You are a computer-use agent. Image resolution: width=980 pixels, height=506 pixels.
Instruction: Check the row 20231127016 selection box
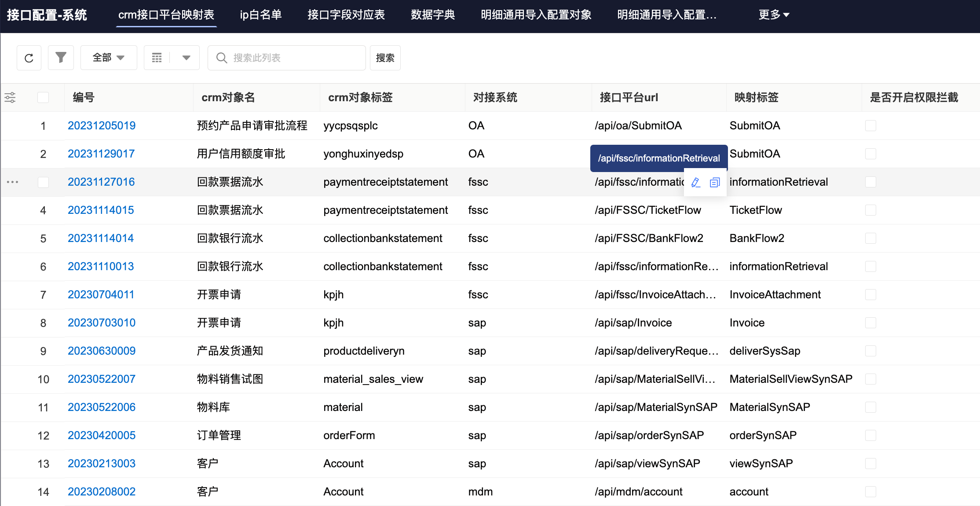[43, 182]
